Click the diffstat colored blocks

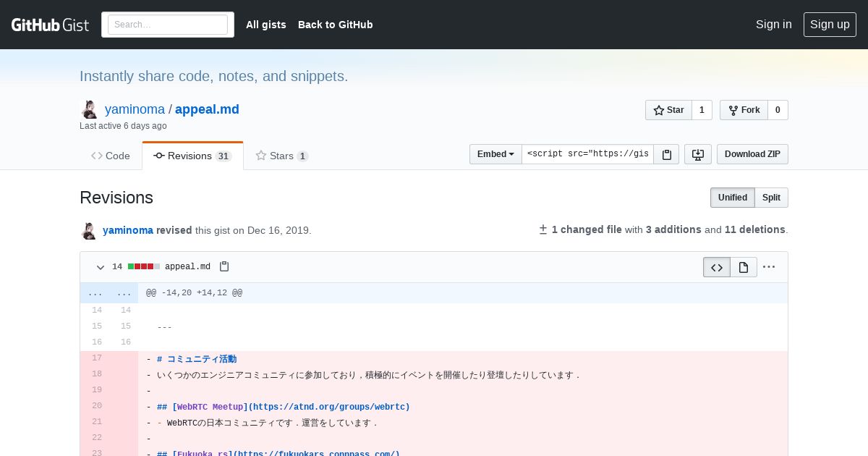(x=144, y=266)
